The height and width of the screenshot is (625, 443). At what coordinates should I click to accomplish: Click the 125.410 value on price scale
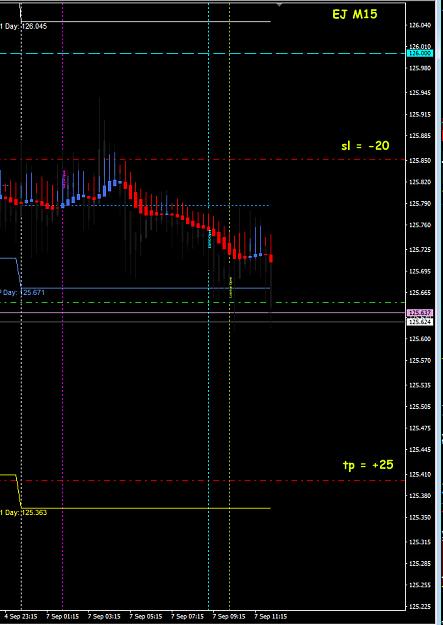(420, 475)
